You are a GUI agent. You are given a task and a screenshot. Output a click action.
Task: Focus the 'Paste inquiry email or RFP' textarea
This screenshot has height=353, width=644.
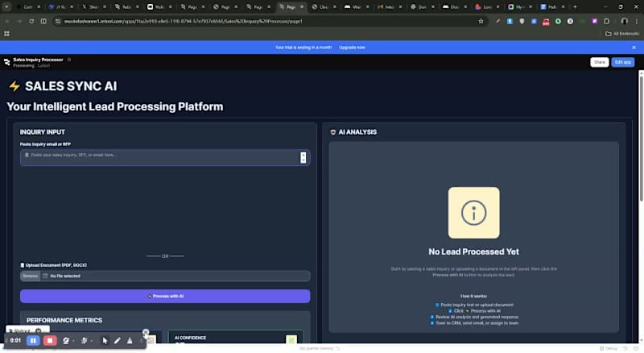[165, 158]
